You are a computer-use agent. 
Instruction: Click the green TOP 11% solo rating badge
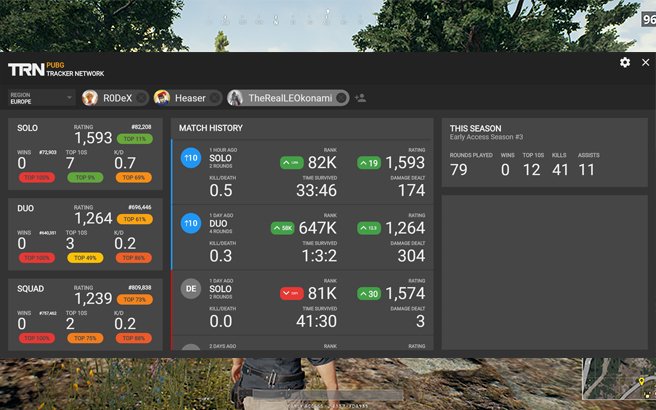click(135, 138)
